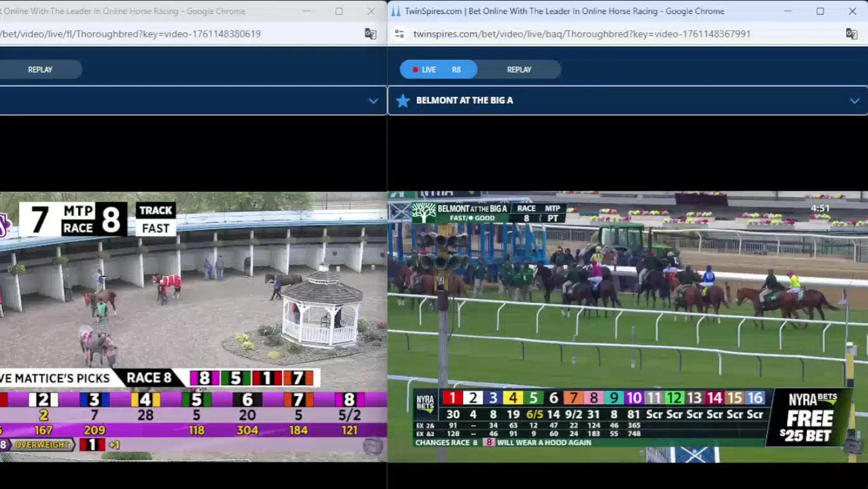
Task: Click translate icon in right window address bar
Action: point(851,34)
